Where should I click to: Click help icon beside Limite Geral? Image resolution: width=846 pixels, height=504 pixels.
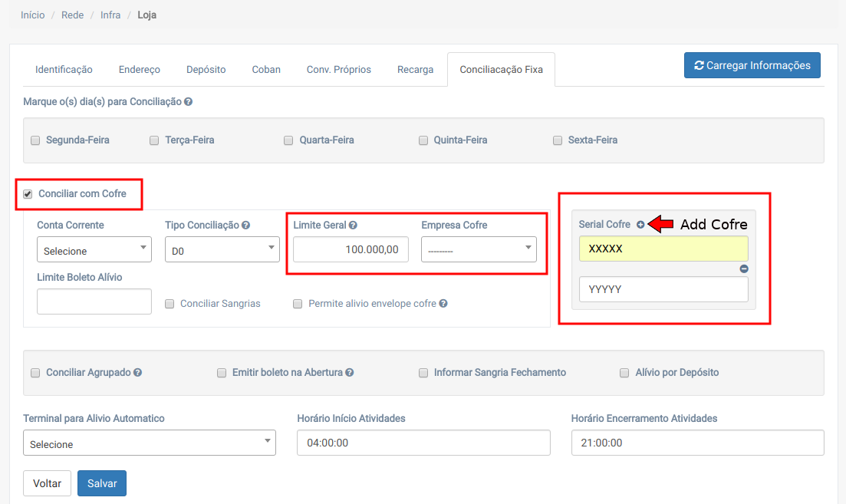[354, 226]
